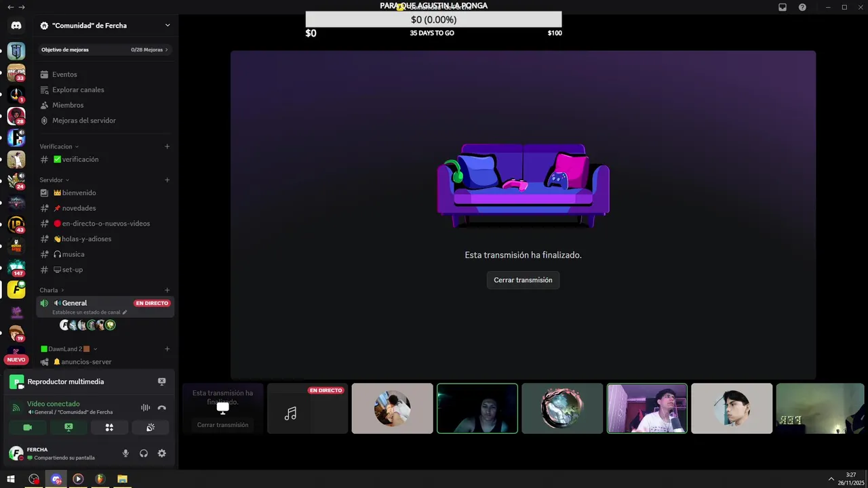Open FERCHA user profile panel

61,453
